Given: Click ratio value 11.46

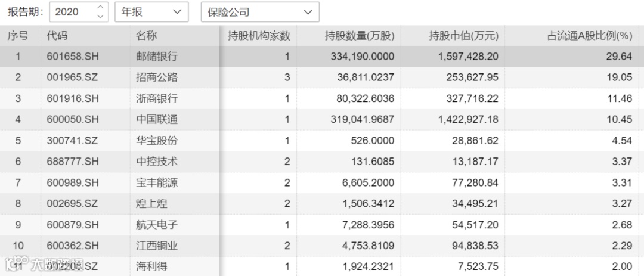Looking at the screenshot, I should coord(620,98).
